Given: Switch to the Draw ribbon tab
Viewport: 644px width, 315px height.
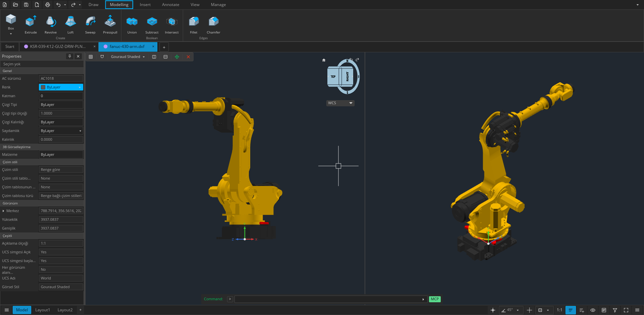Looking at the screenshot, I should coord(94,5).
